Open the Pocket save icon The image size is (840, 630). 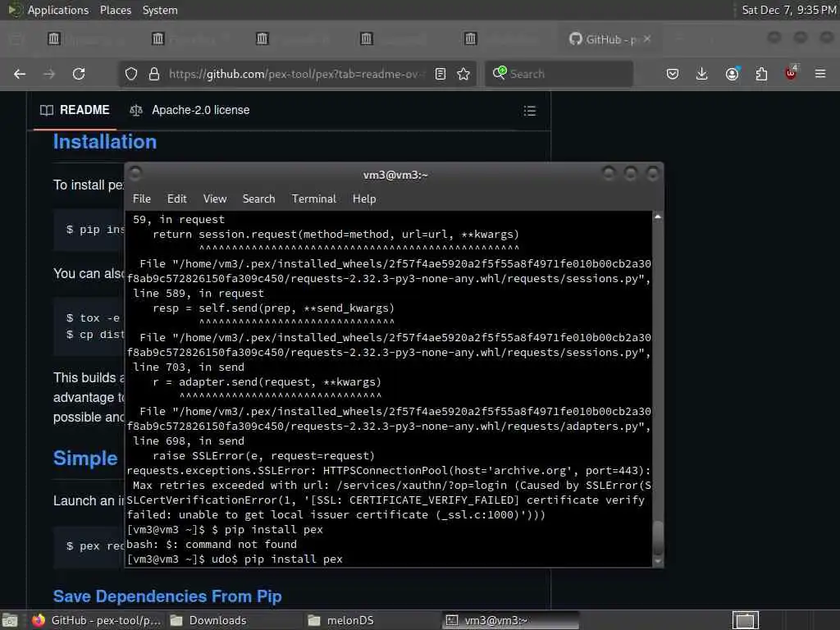click(673, 74)
